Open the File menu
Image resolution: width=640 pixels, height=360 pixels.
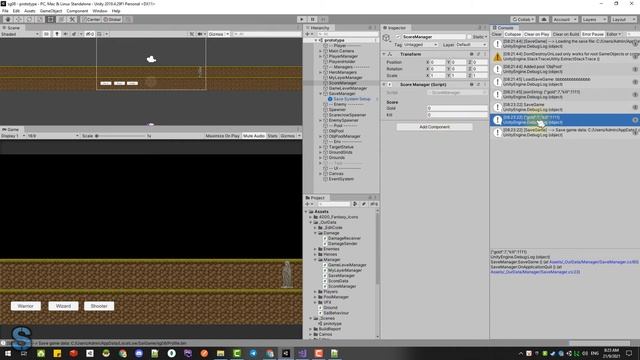[5, 11]
